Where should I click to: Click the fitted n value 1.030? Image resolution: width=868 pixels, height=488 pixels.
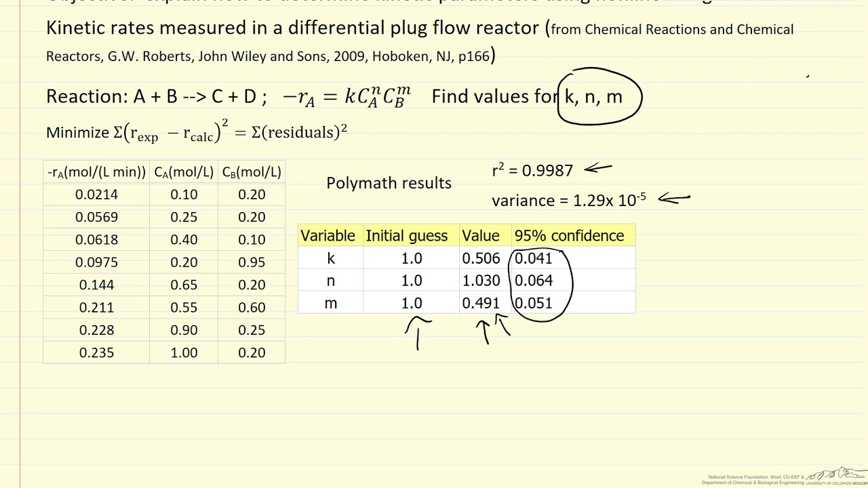[x=481, y=281]
